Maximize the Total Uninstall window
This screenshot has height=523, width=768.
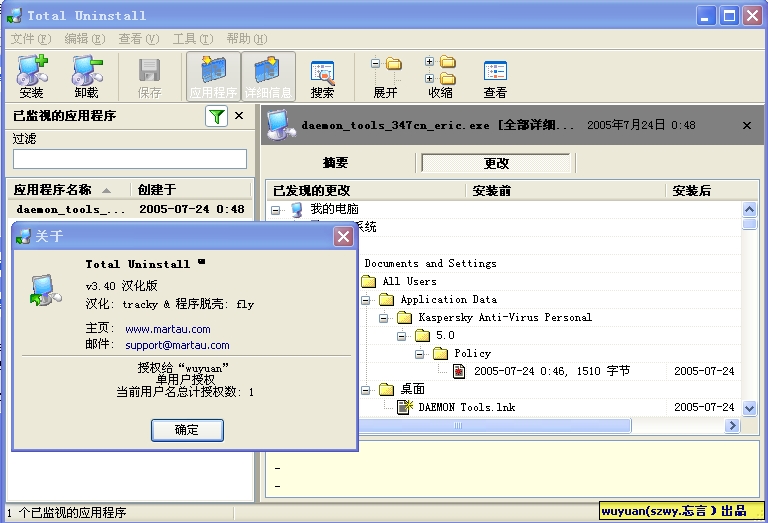[x=729, y=16]
